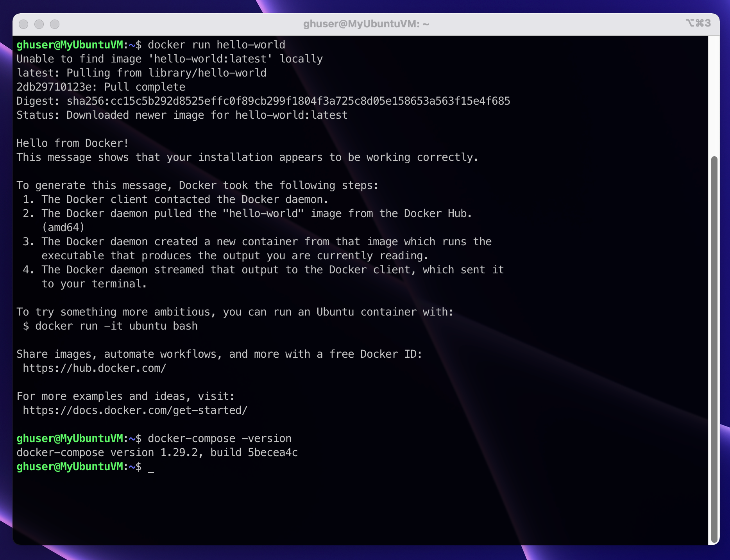
Task: Click 'executable that produces the output' line
Action: tap(235, 256)
